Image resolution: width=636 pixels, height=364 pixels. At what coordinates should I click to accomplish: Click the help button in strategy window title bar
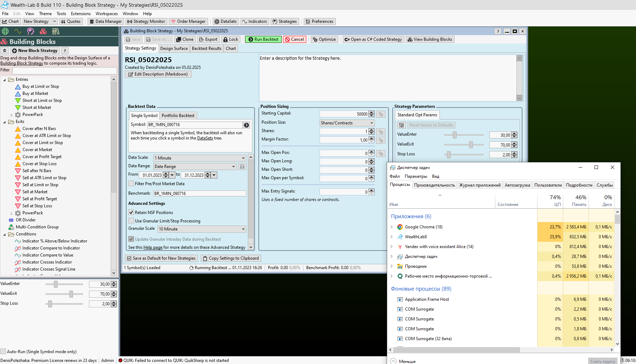[498, 31]
